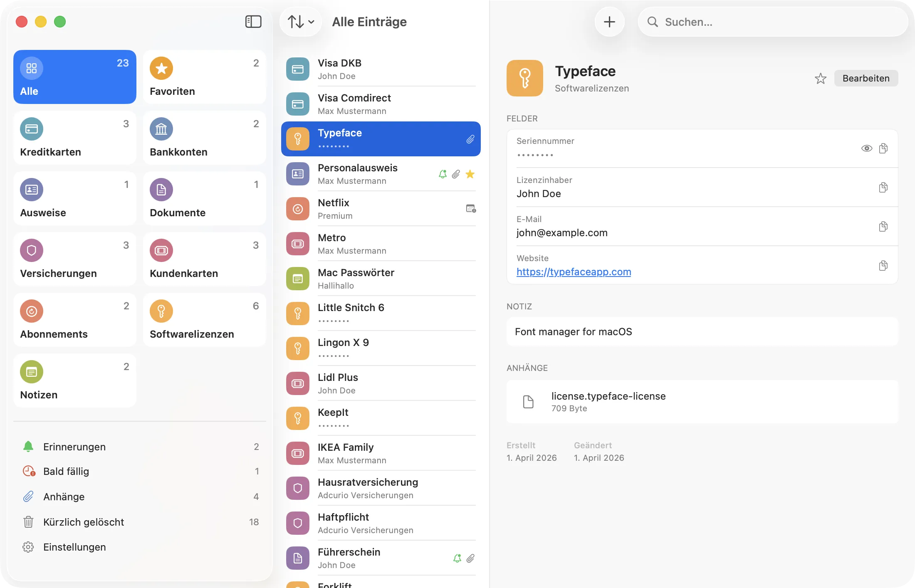Copy the E-Mail field value
This screenshot has height=588, width=915.
(x=883, y=227)
